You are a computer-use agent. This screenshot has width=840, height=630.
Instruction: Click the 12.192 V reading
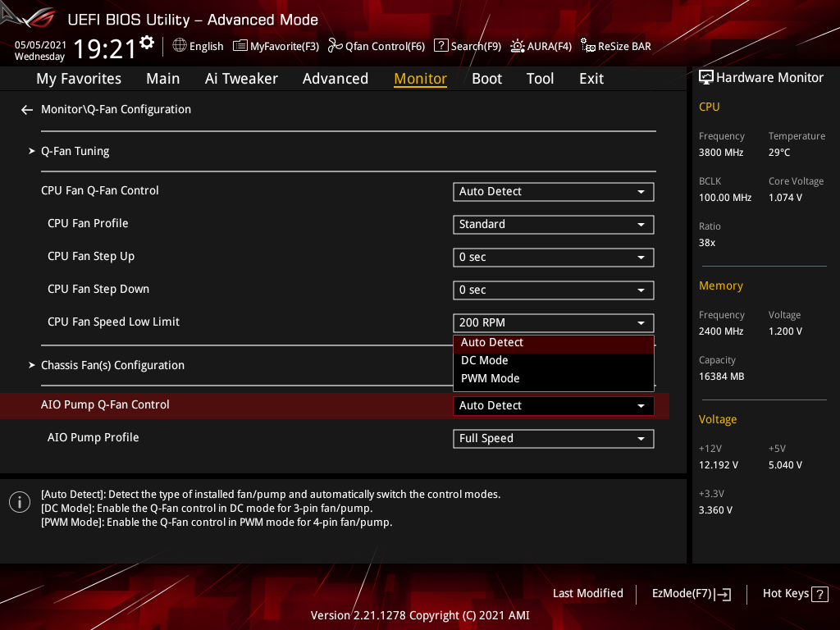[x=719, y=465]
